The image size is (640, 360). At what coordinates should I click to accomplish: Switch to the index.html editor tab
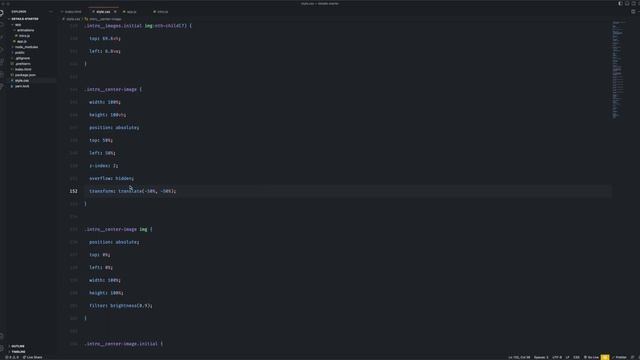[x=73, y=12]
